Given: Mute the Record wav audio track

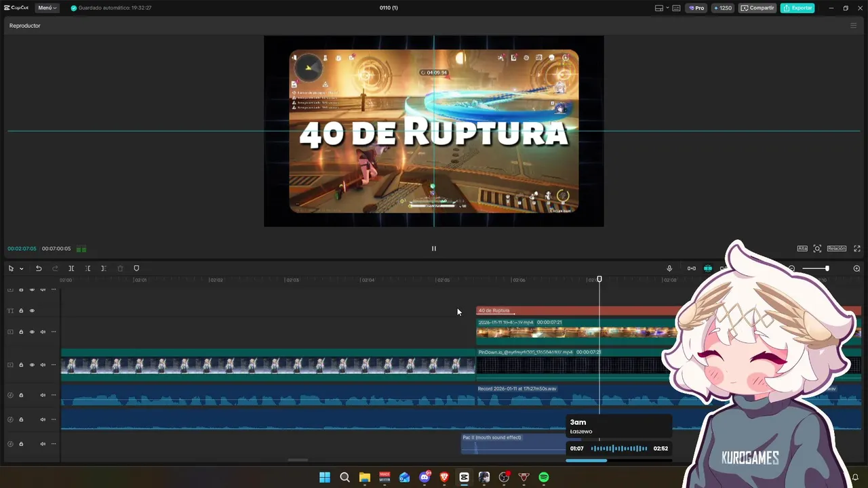Looking at the screenshot, I should coord(43,395).
